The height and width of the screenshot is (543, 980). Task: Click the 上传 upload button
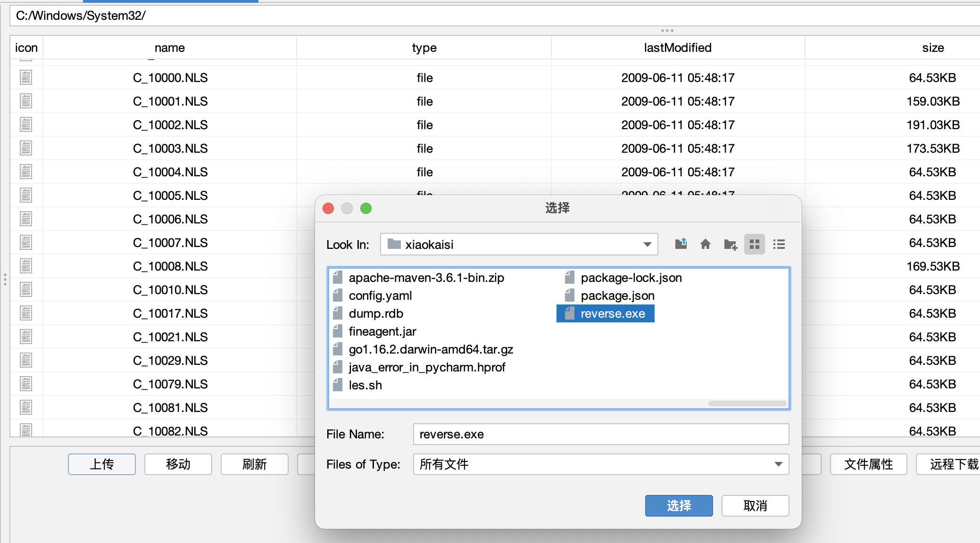click(102, 464)
